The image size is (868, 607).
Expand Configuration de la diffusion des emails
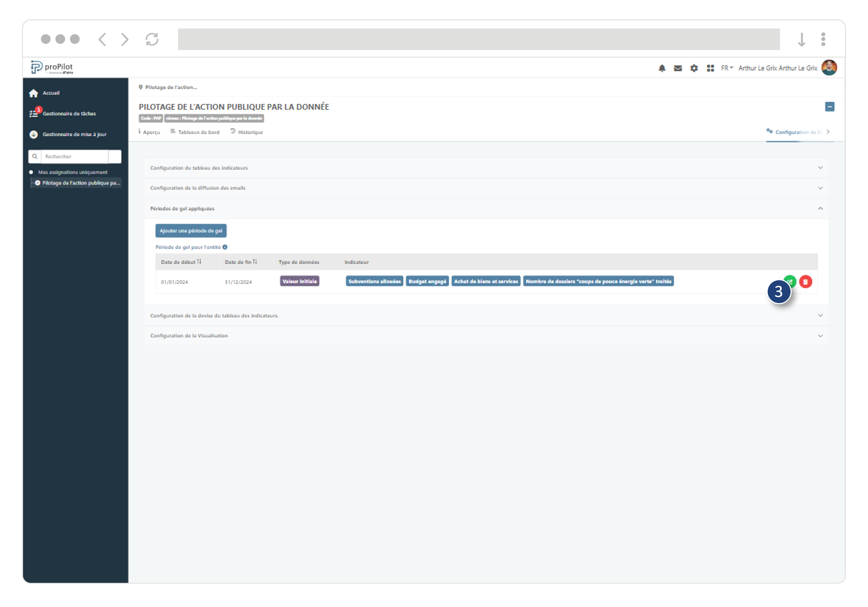click(x=487, y=188)
